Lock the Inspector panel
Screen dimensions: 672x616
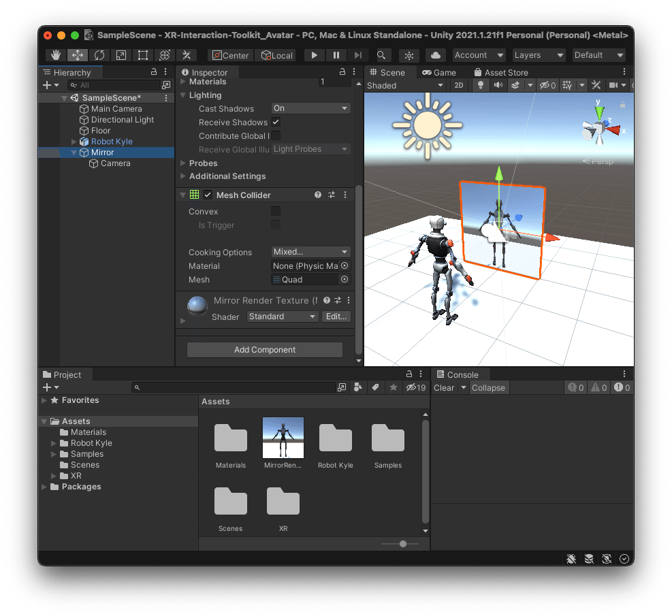(x=342, y=72)
